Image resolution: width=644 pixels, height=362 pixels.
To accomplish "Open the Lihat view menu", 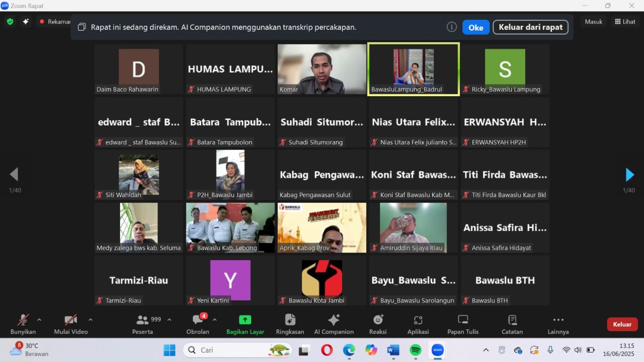I will [x=625, y=22].
